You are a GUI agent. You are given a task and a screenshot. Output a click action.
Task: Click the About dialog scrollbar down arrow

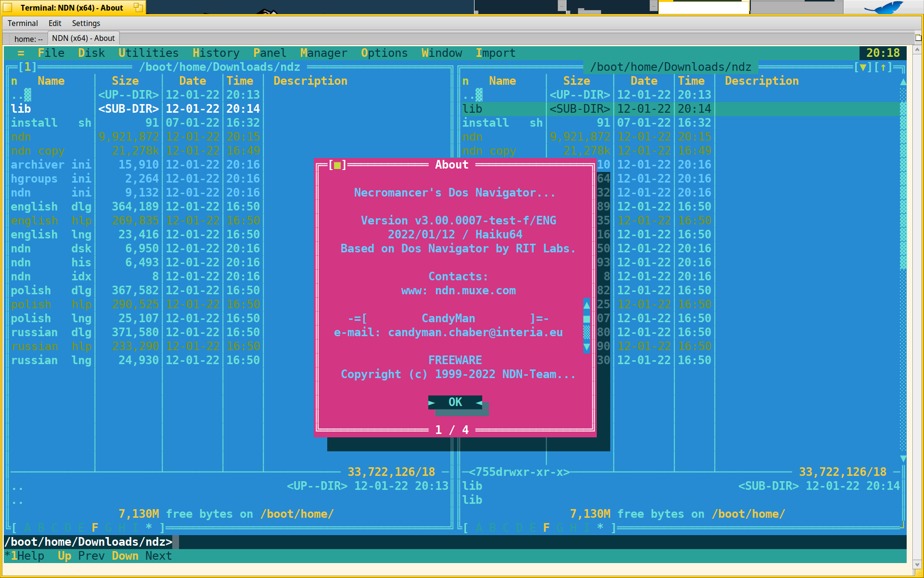[x=586, y=346]
